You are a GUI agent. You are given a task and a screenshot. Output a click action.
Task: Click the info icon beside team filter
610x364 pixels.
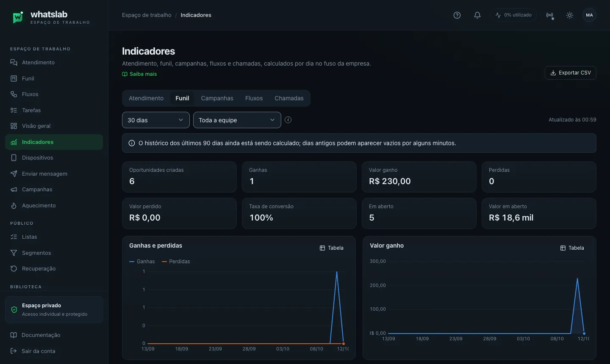point(288,120)
